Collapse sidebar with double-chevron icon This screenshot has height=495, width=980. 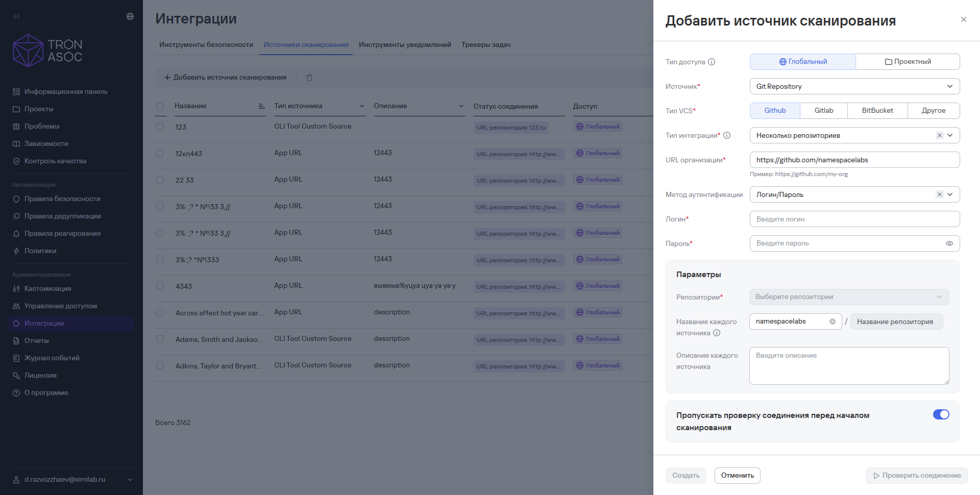(16, 16)
